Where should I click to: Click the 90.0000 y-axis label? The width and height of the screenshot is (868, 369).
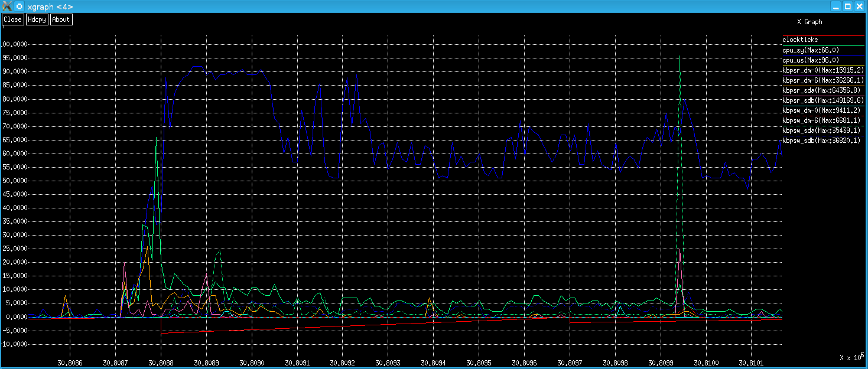(x=14, y=71)
